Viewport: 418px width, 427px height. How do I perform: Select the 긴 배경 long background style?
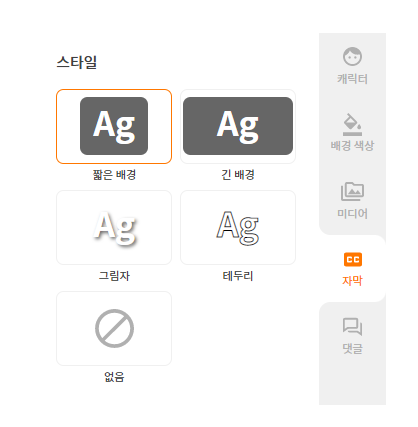coord(238,126)
